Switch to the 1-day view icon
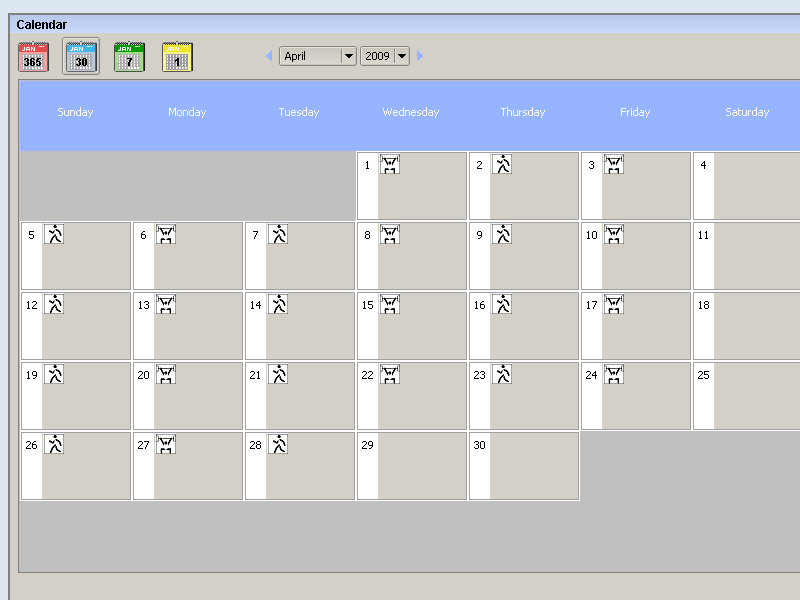 177,57
